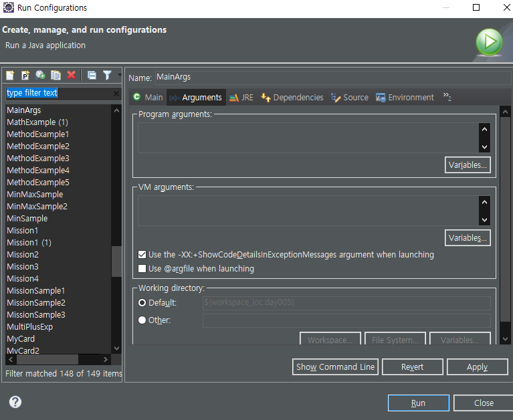Open the Dependencies tab
This screenshot has height=420, width=513.
point(292,98)
